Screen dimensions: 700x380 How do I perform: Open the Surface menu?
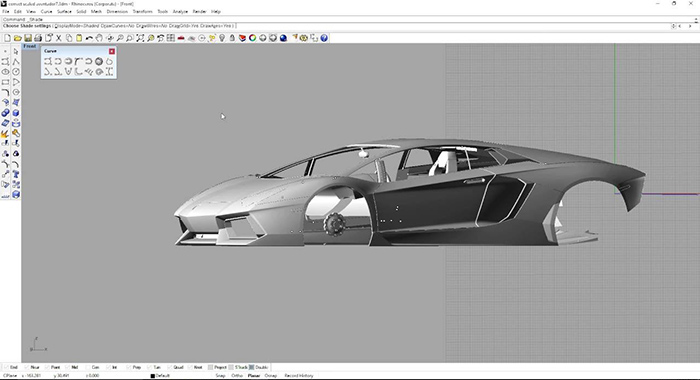(64, 12)
